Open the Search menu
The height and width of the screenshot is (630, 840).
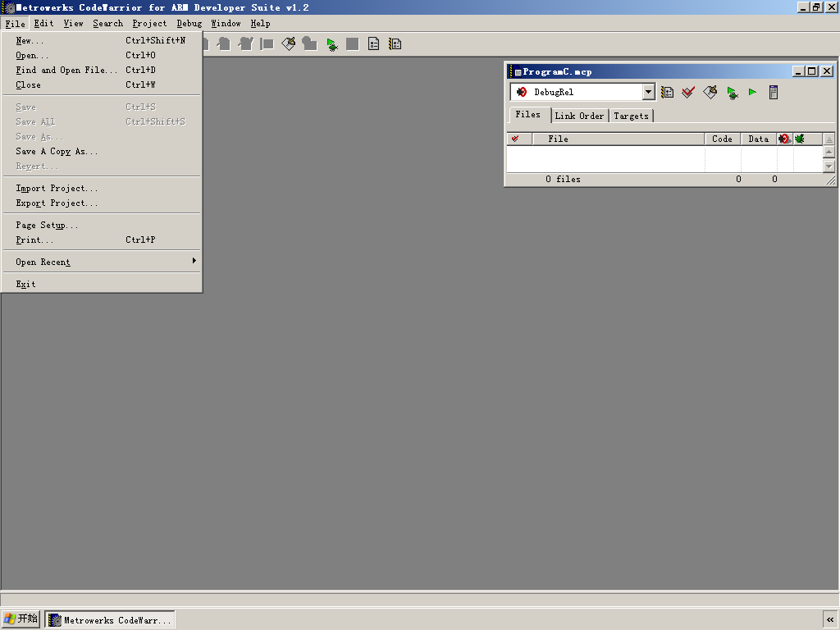tap(107, 24)
